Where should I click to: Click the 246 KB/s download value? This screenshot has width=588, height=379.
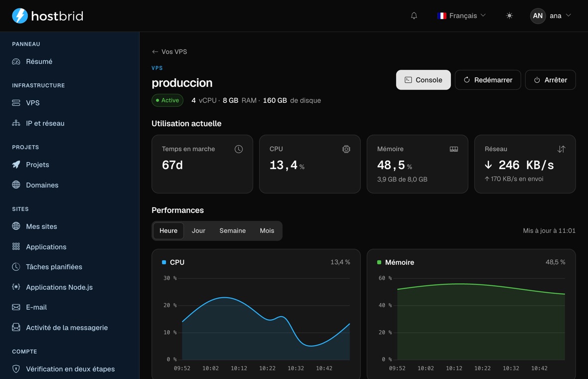(x=519, y=165)
